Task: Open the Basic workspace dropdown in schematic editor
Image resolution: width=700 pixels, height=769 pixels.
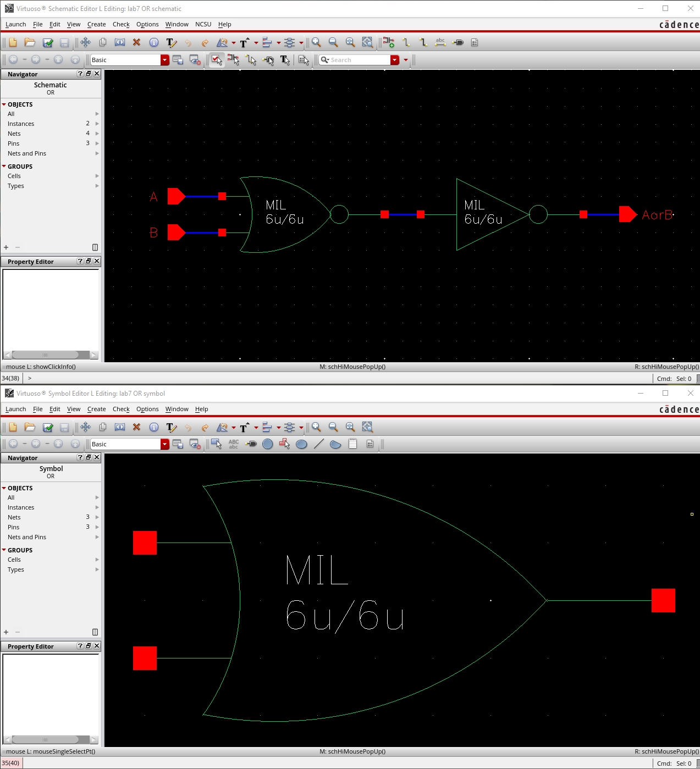Action: 164,60
